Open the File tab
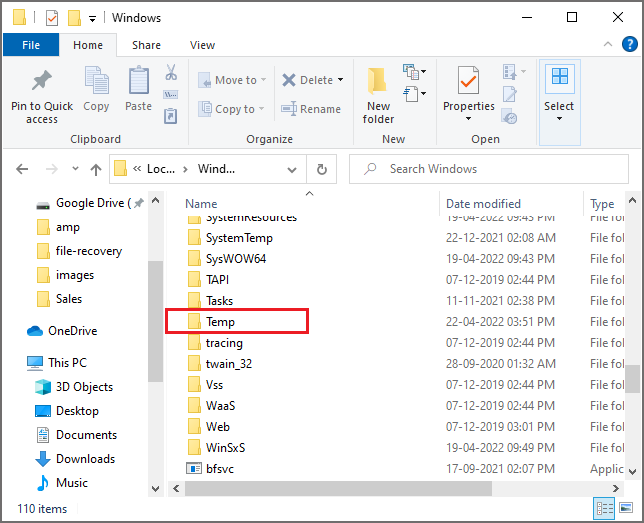Image resolution: width=644 pixels, height=523 pixels. [31, 45]
